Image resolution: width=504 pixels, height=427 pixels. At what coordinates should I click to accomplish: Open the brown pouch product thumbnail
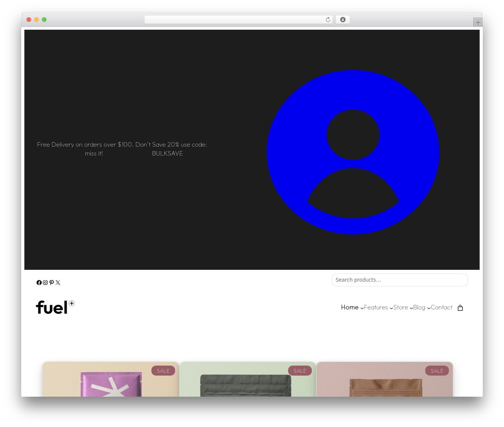pos(385,379)
